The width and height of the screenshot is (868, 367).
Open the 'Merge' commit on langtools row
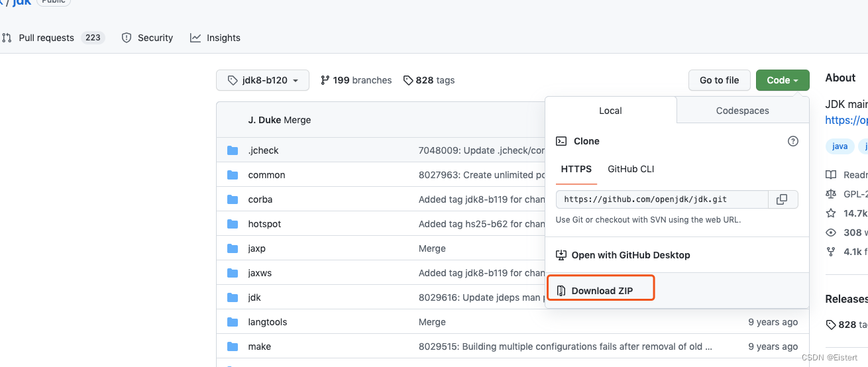point(432,322)
